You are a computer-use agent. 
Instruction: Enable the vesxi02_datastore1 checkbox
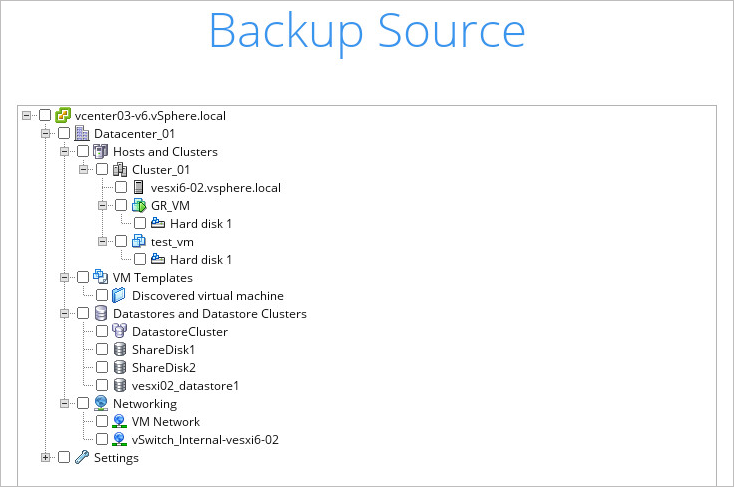pos(102,386)
